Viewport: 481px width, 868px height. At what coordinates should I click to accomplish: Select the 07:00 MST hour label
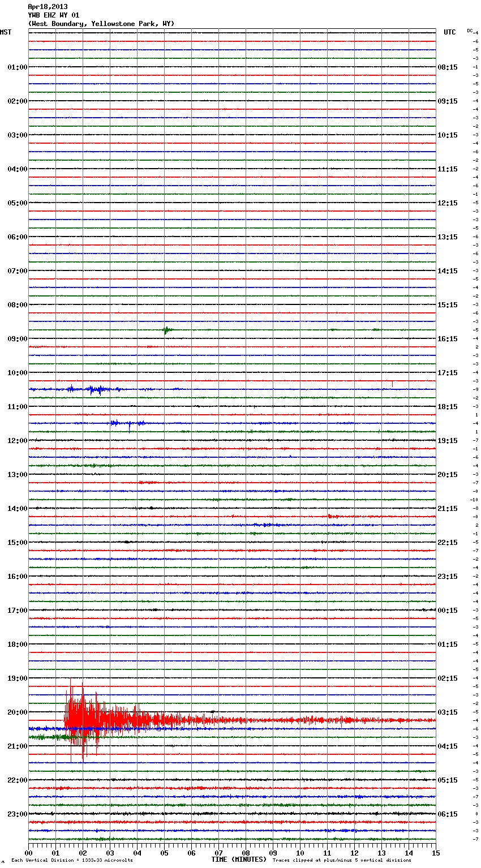[x=18, y=271]
